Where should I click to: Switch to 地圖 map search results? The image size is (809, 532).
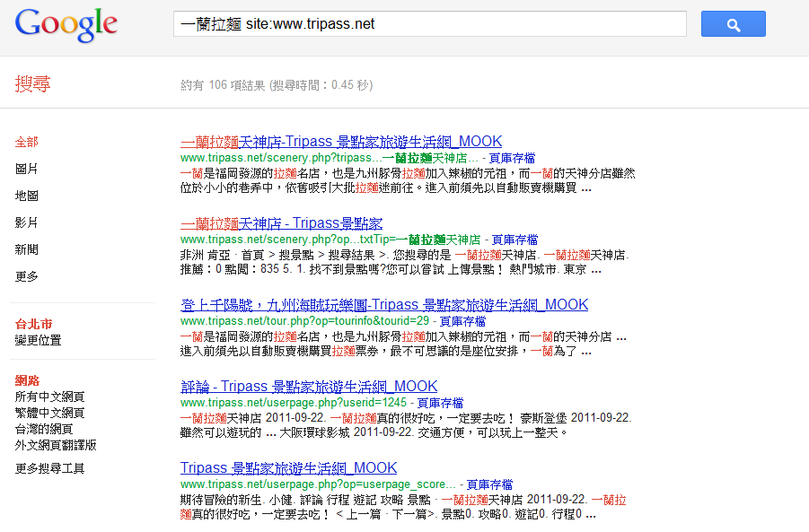27,196
